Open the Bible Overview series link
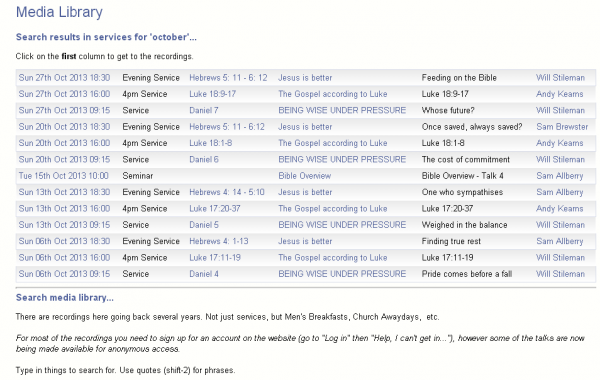The image size is (600, 380). (305, 176)
